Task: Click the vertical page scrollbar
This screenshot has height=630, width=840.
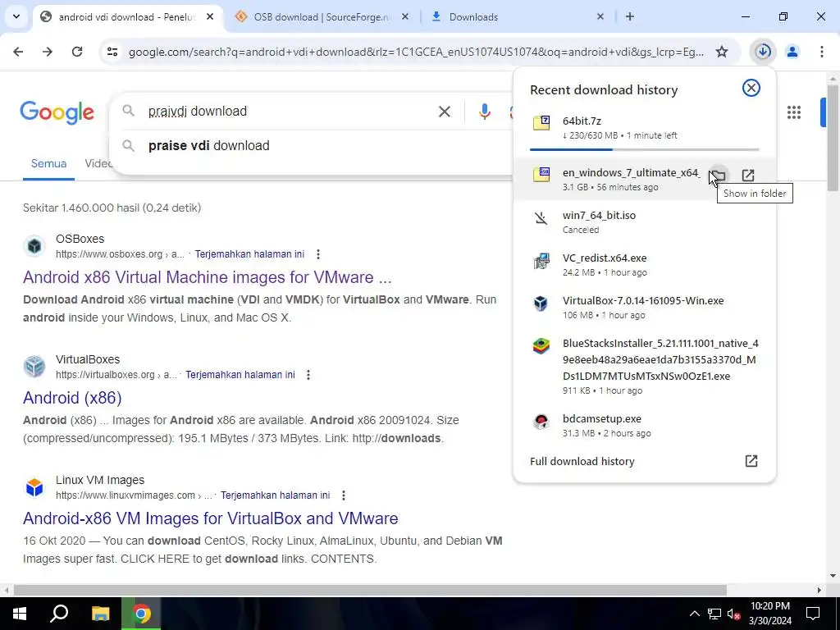Action: [x=832, y=138]
